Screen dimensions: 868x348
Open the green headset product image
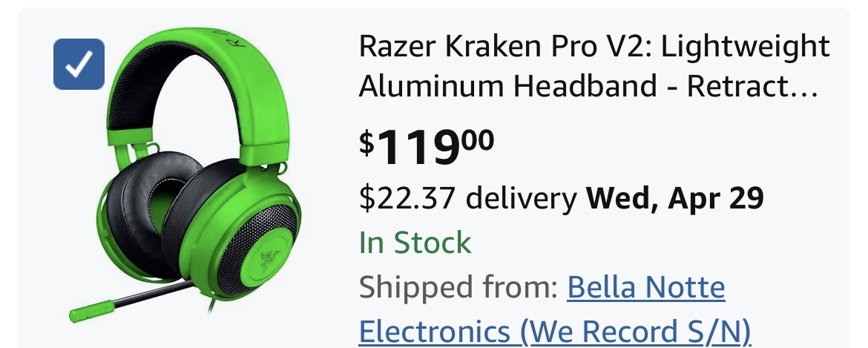pos(185,174)
